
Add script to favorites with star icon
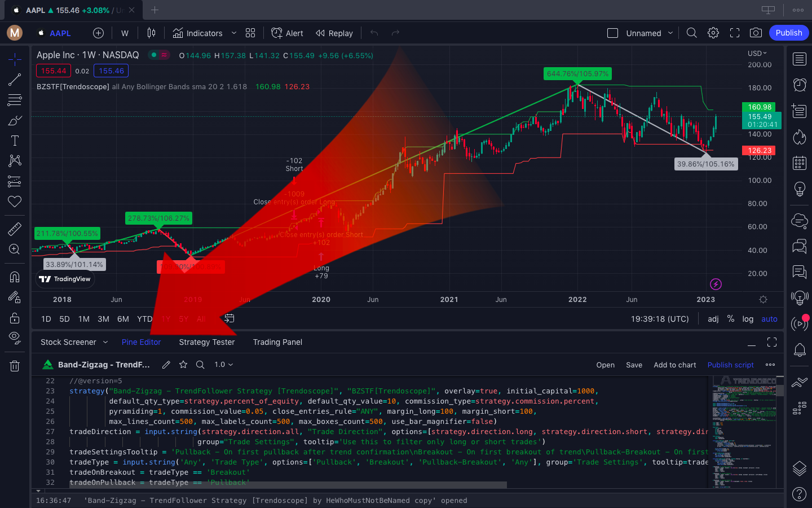pos(183,365)
